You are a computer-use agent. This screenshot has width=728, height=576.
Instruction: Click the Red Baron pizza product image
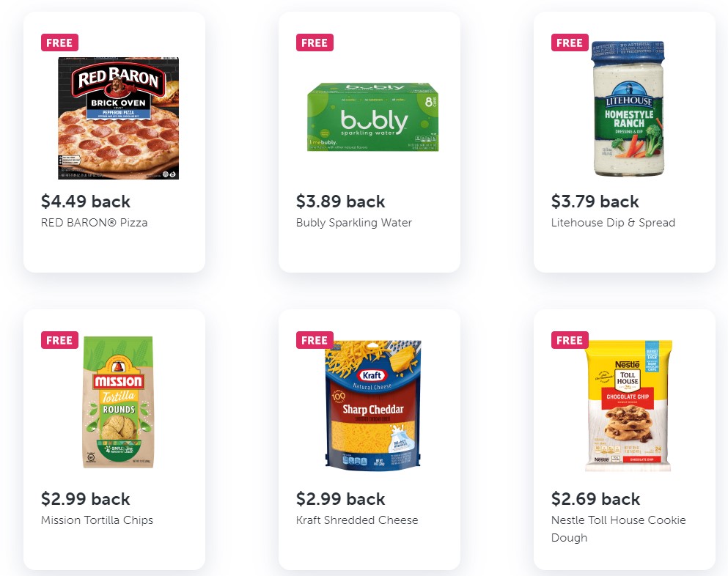pyautogui.click(x=119, y=118)
